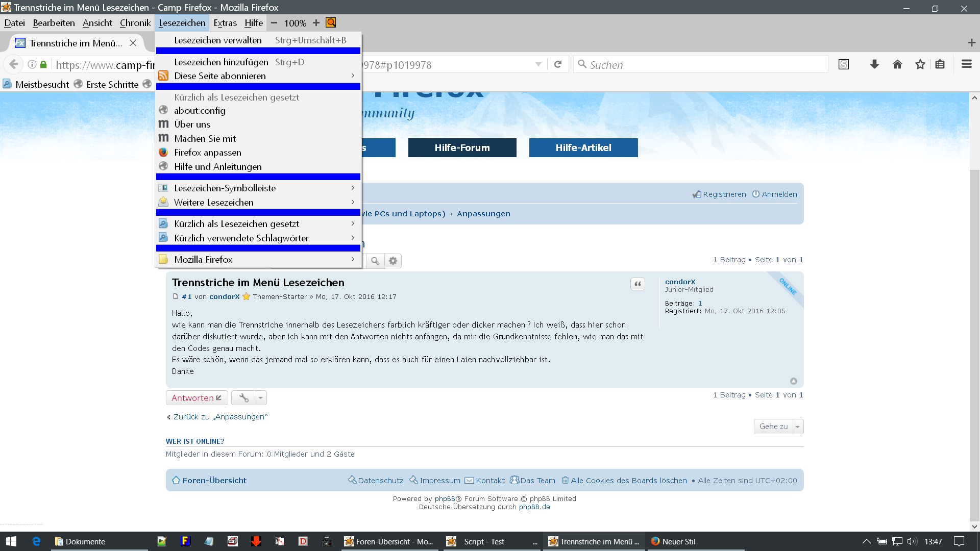Click the reload page icon
Viewport: 980px width, 551px height.
pyautogui.click(x=558, y=64)
